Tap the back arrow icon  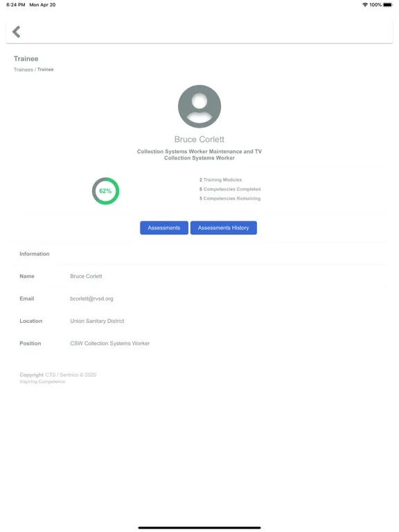coord(17,32)
